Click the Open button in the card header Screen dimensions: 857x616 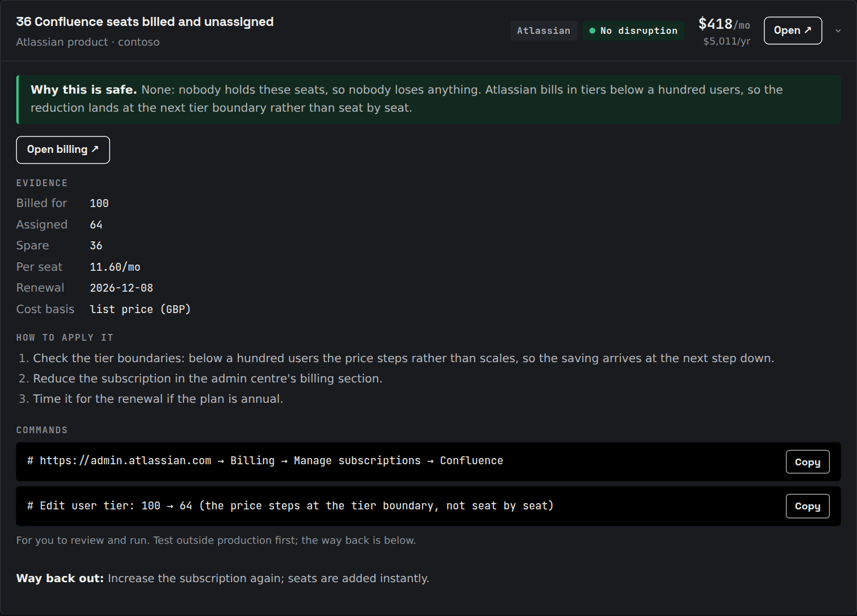[x=793, y=30]
